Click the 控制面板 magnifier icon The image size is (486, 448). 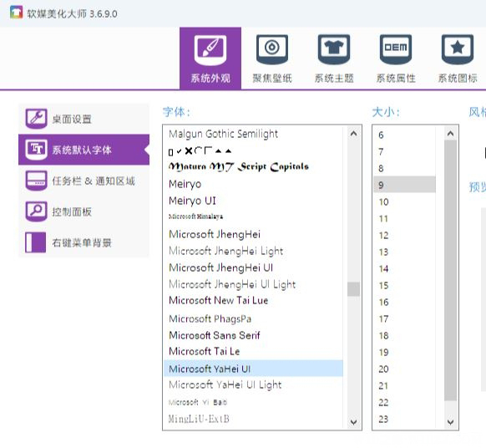pyautogui.click(x=36, y=211)
